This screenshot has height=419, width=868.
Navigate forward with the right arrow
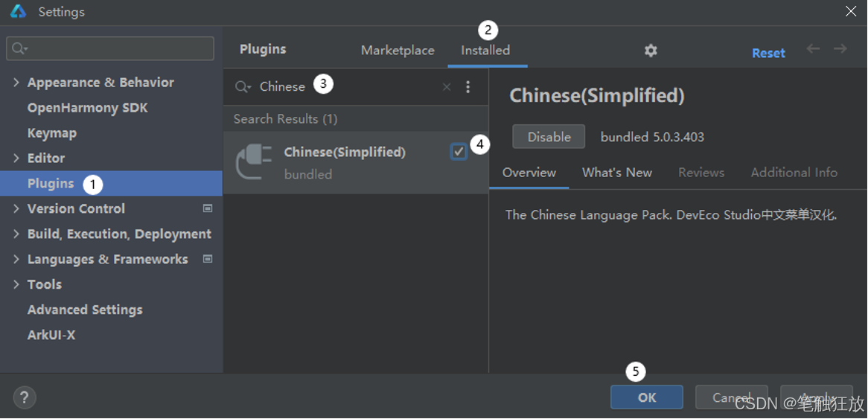pos(840,48)
